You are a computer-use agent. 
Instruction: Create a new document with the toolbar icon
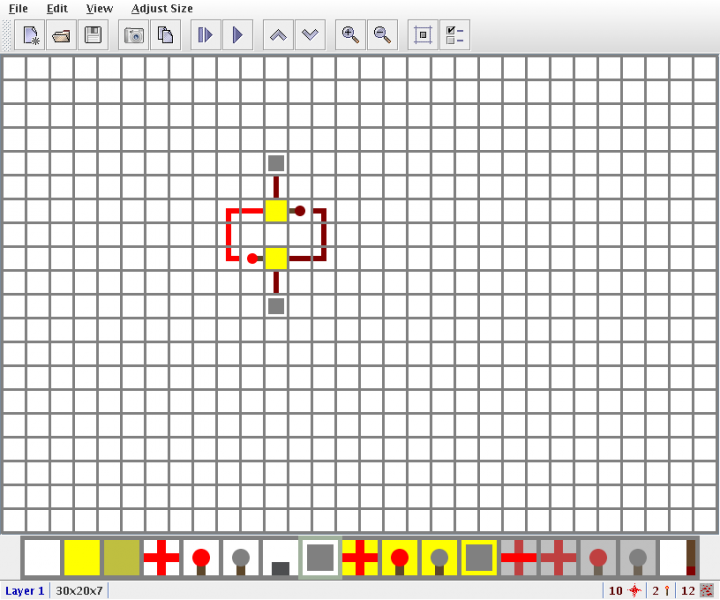click(30, 35)
